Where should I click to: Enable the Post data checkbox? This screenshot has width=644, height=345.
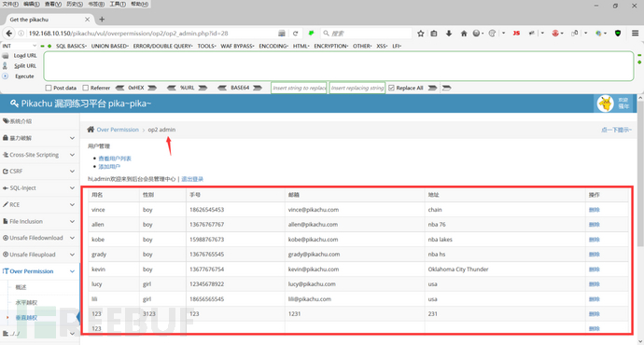click(49, 88)
